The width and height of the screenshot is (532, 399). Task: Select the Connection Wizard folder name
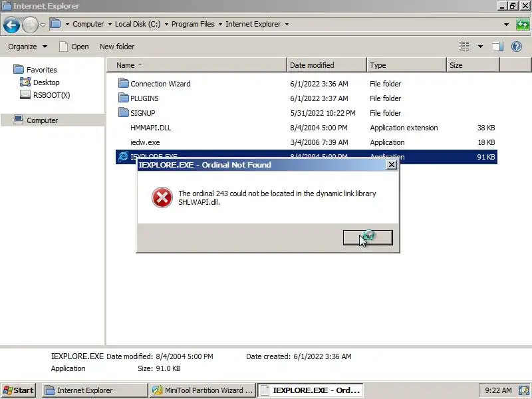[160, 84]
